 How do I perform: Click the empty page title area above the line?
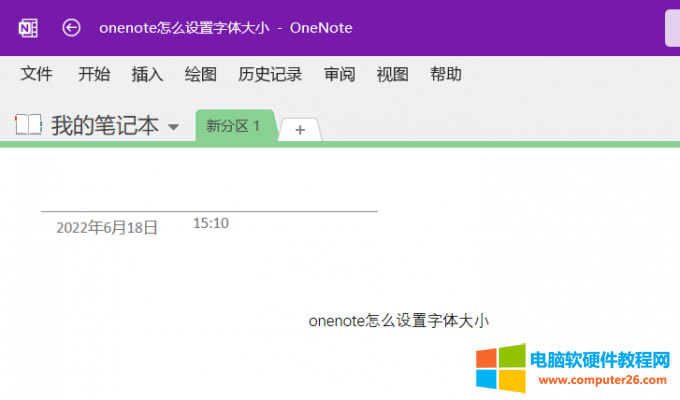tap(209, 195)
